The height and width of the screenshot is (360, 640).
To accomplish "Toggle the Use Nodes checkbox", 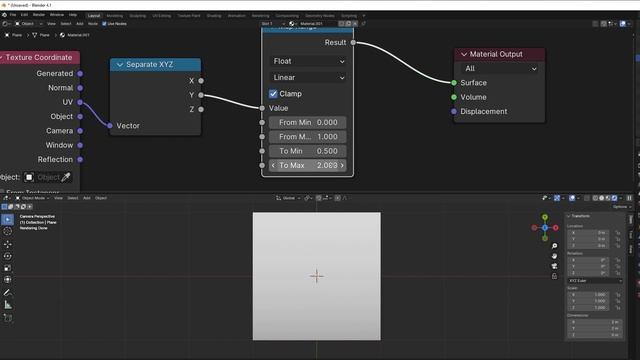I will (104, 24).
